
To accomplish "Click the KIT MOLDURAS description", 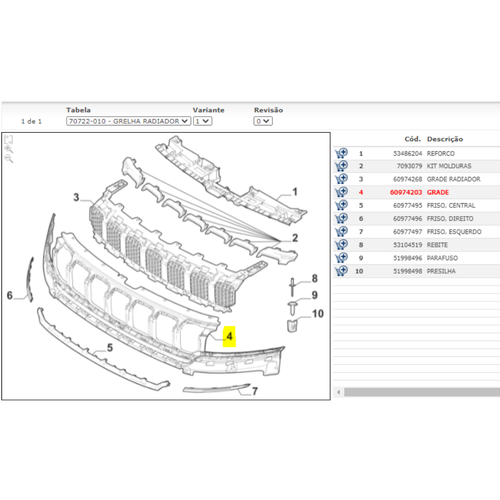I will (449, 166).
